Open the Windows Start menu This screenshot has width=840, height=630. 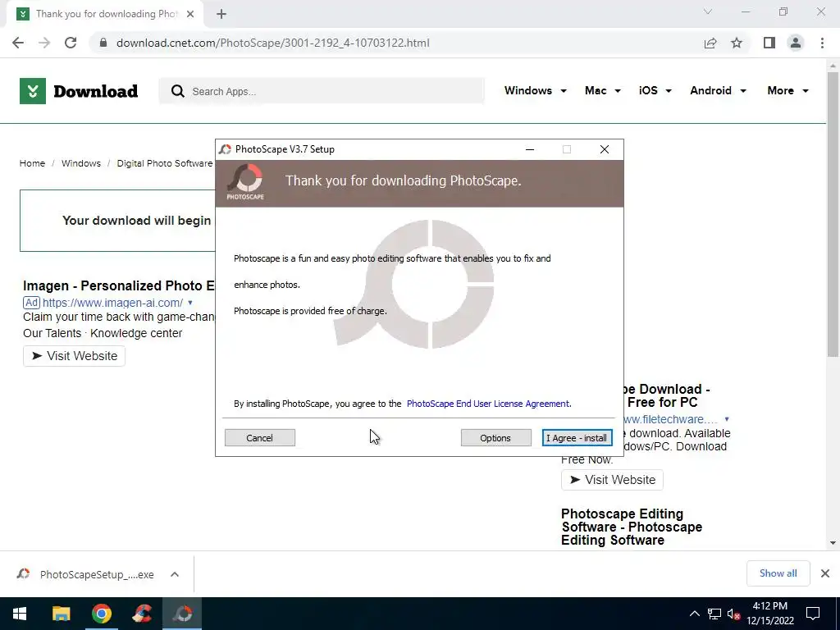20,614
